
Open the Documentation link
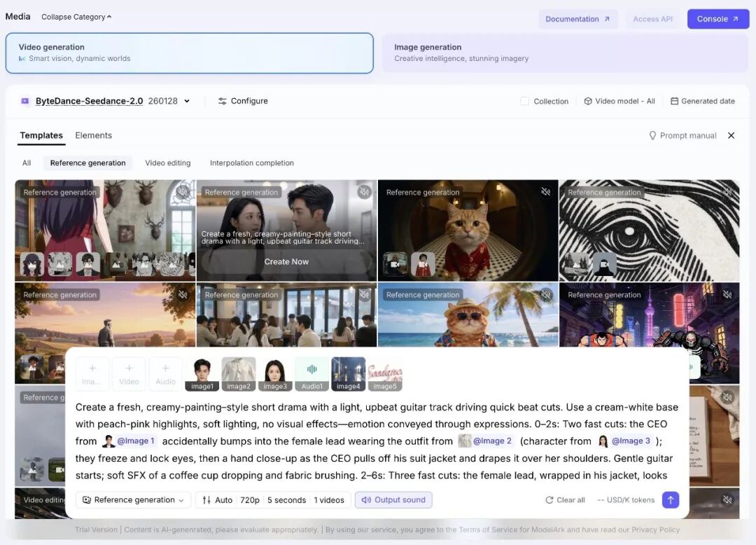click(x=577, y=19)
